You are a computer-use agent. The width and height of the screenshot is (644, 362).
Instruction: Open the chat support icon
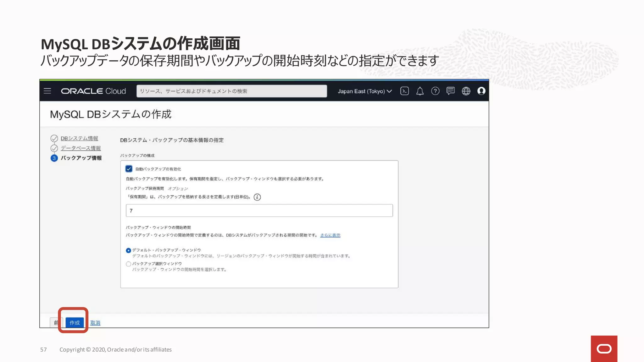[x=451, y=91]
